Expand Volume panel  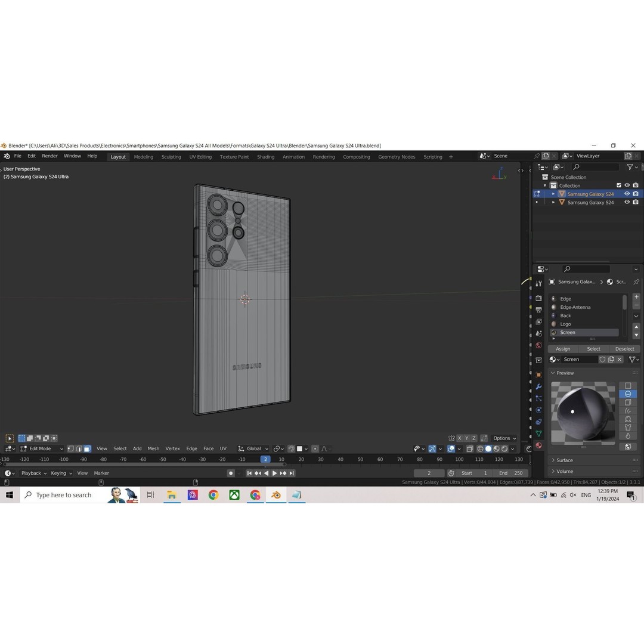[x=594, y=471]
